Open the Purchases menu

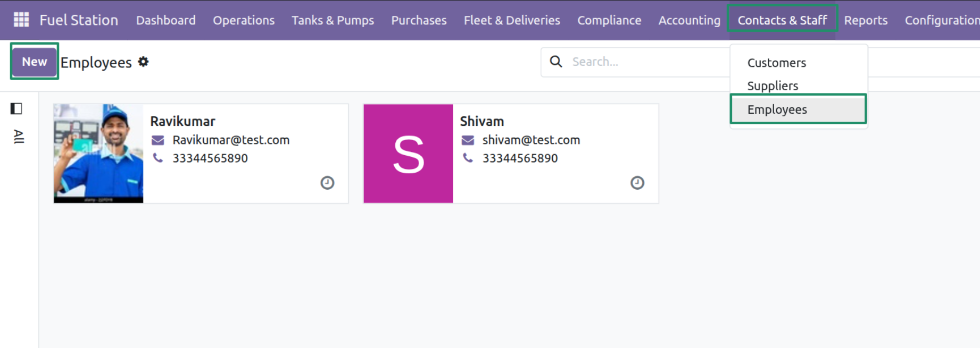(x=419, y=20)
